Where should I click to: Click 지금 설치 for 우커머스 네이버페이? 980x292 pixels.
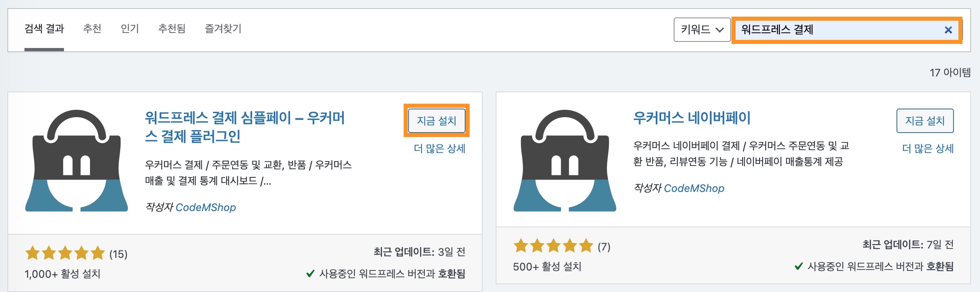click(x=925, y=120)
